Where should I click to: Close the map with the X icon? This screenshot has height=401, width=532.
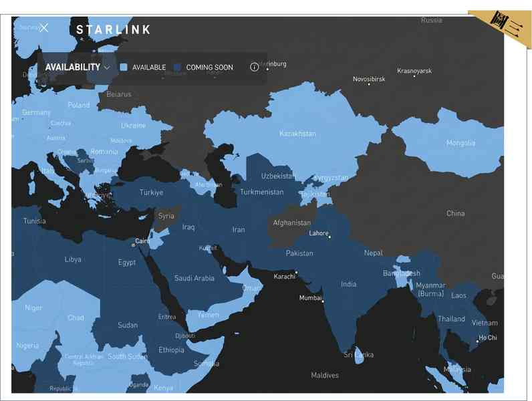click(43, 28)
